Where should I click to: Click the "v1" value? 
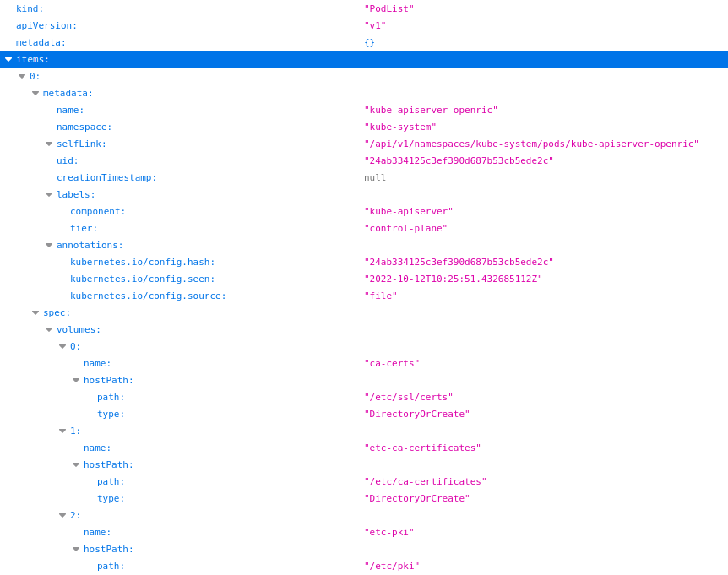point(375,25)
